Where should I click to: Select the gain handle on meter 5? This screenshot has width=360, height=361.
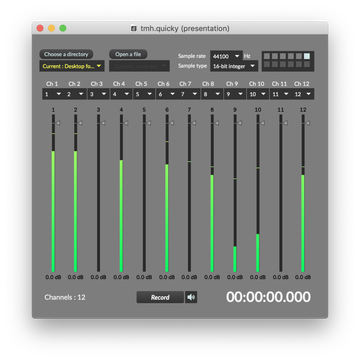click(149, 123)
